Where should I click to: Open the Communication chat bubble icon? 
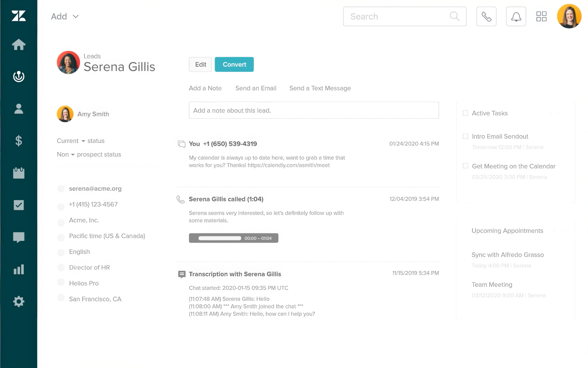tap(18, 237)
